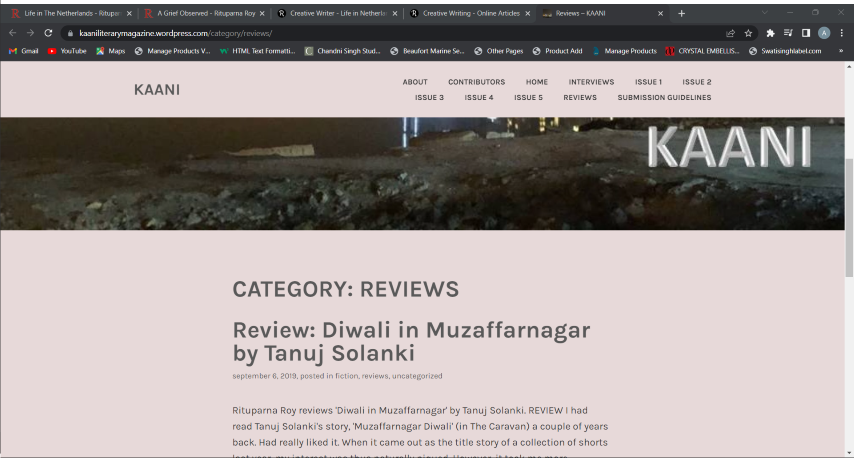The height and width of the screenshot is (458, 854).
Task: Open a new tab with plus button
Action: point(682,13)
